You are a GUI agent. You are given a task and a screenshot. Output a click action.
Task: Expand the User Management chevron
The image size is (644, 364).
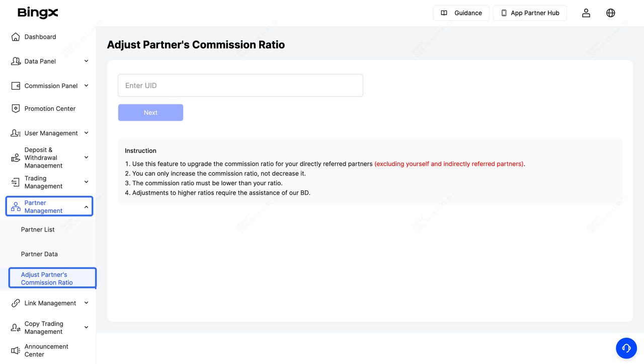click(x=86, y=133)
